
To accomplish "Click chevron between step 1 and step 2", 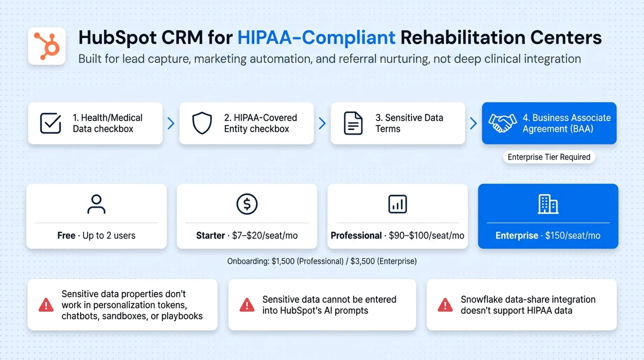I will pyautogui.click(x=171, y=123).
